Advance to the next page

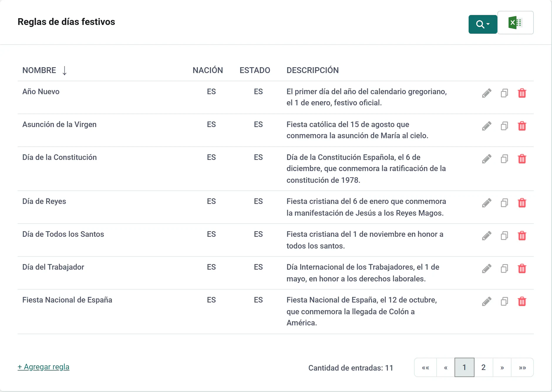[x=502, y=368]
